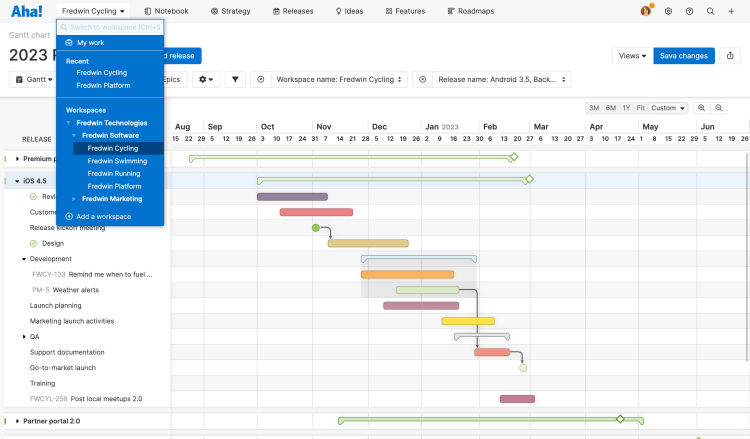Screen dimensions: 750x439
Task: Click the search magnifier in top bar
Action: [710, 11]
